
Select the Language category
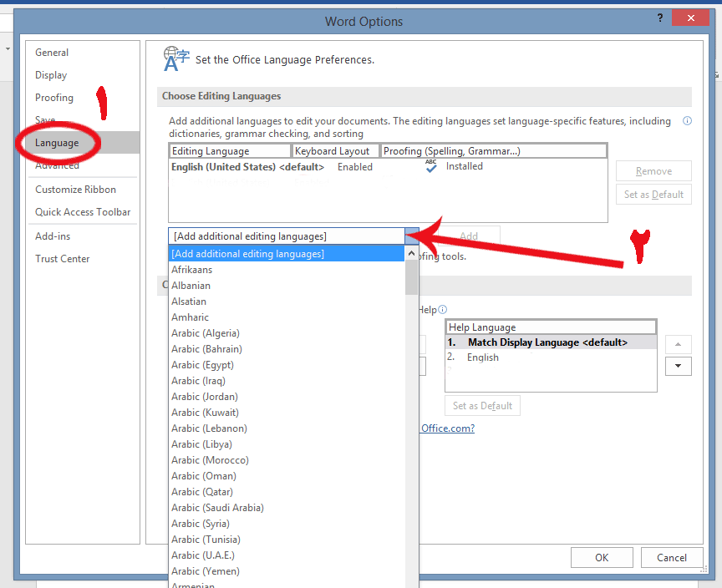pyautogui.click(x=84, y=143)
